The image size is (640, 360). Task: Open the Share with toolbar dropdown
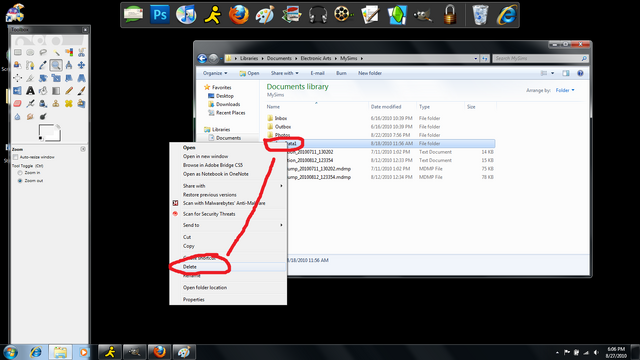point(284,73)
